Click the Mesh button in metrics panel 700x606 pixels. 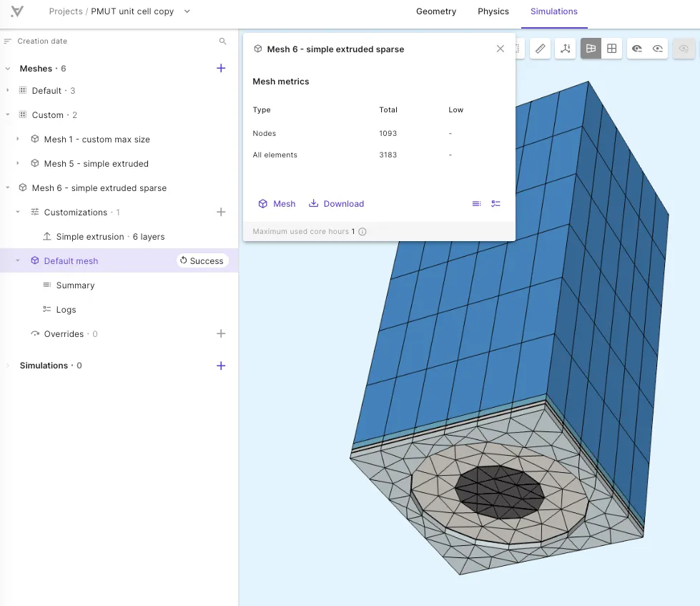coord(277,204)
